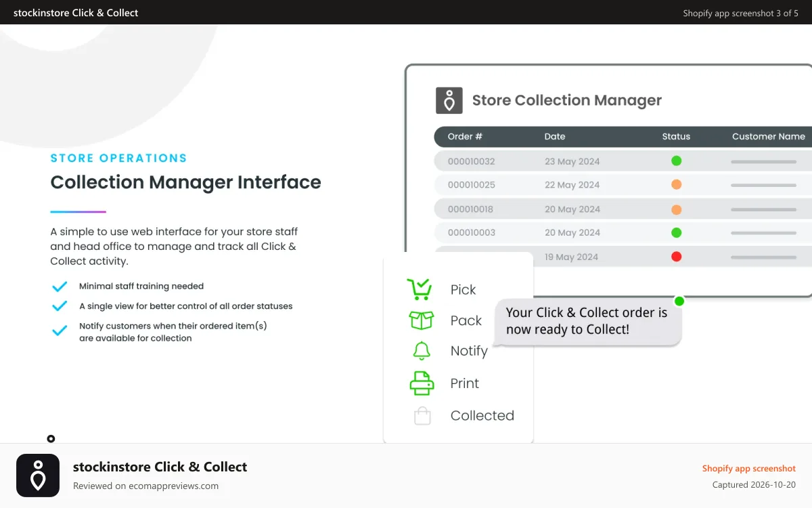Click the date 22 May 2024
Image resolution: width=812 pixels, height=508 pixels.
tap(572, 185)
